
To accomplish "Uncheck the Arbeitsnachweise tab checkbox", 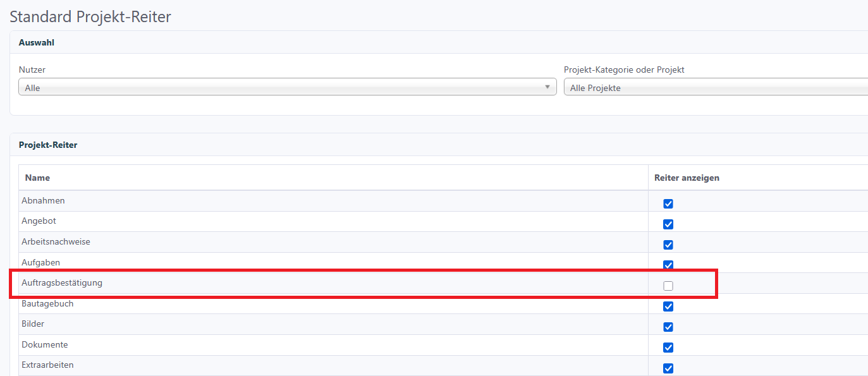I will tap(668, 245).
